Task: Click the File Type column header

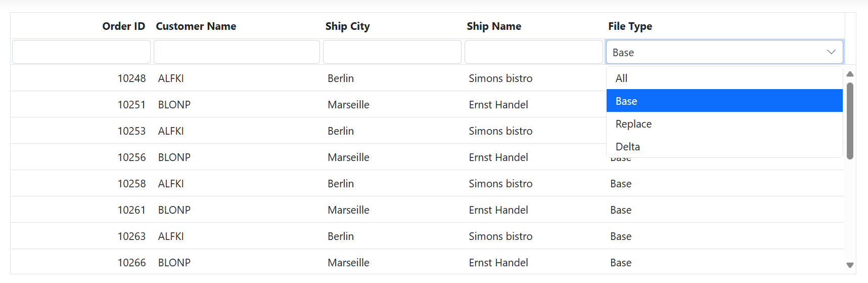Action: click(x=630, y=26)
